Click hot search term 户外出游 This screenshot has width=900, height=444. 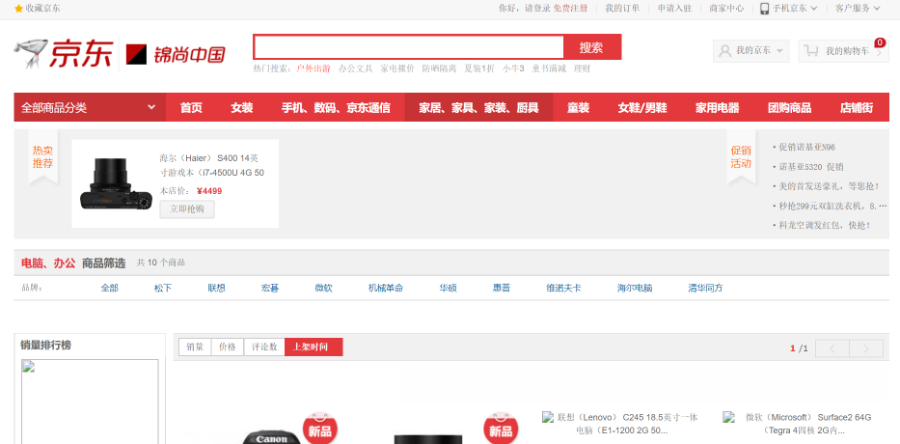click(x=313, y=69)
